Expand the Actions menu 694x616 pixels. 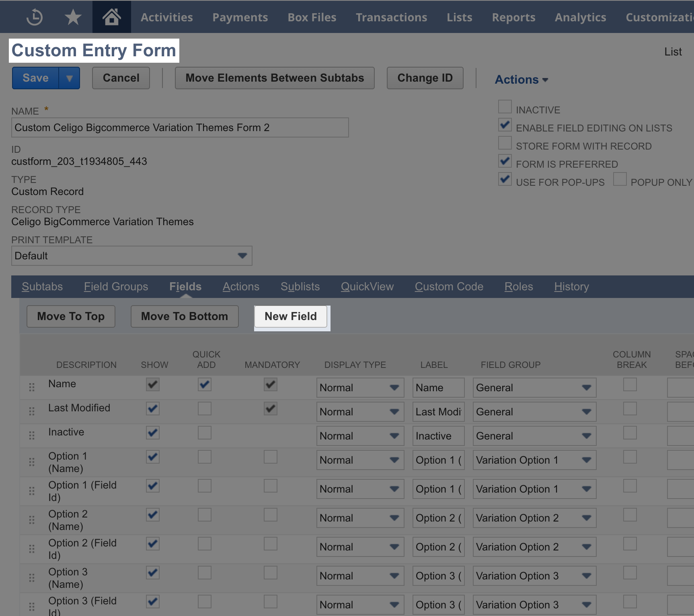point(521,80)
